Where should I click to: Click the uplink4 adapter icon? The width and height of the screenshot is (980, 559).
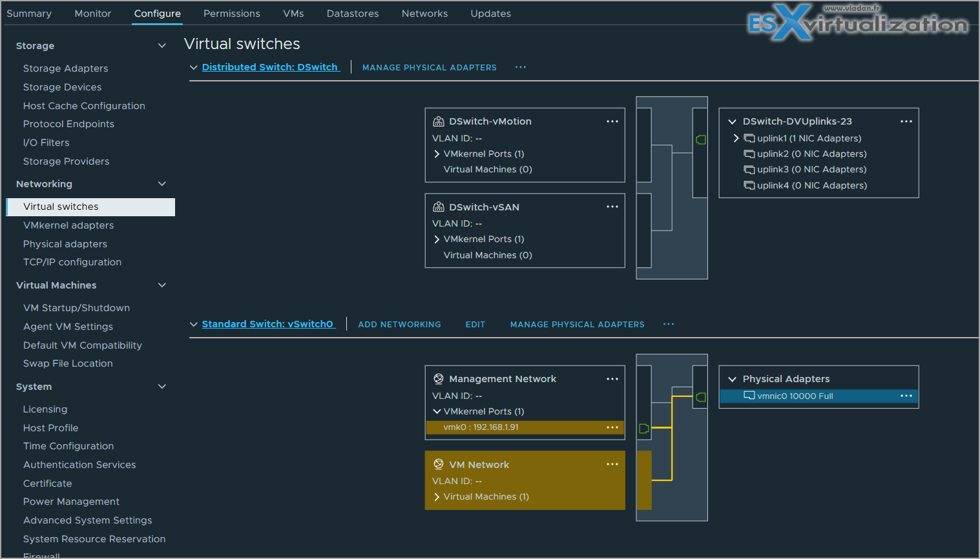749,185
